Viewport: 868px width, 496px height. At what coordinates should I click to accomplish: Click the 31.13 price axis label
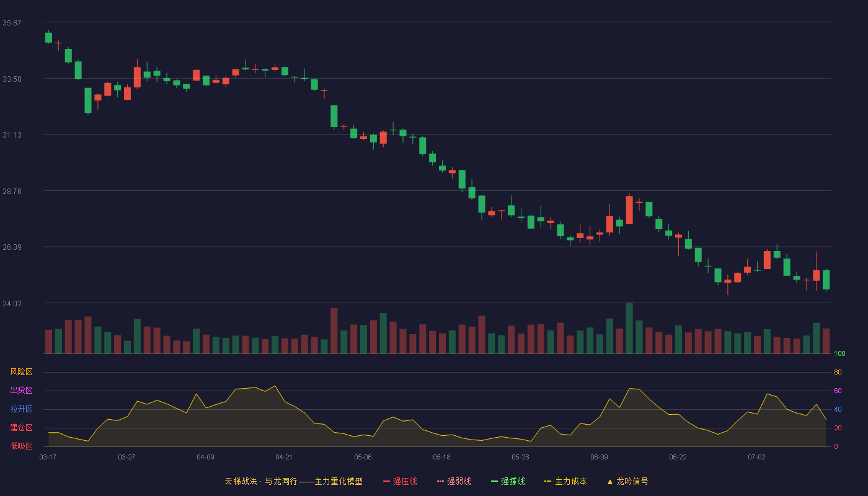click(12, 135)
